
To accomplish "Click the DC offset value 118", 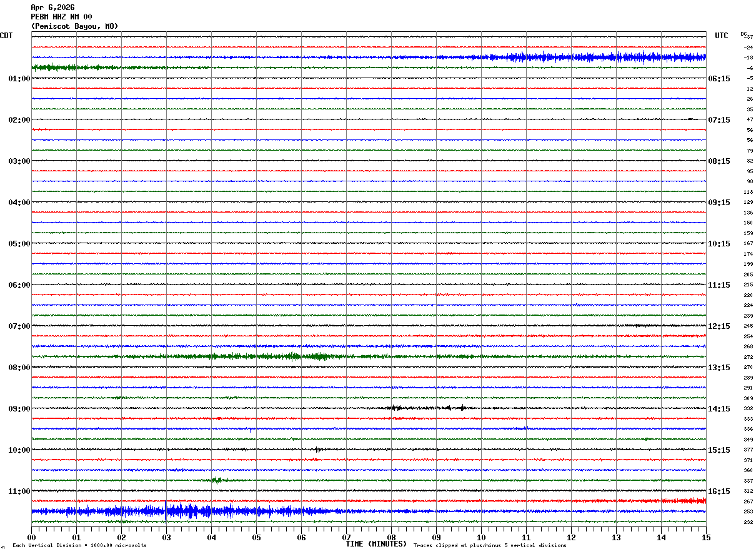I will (748, 192).
